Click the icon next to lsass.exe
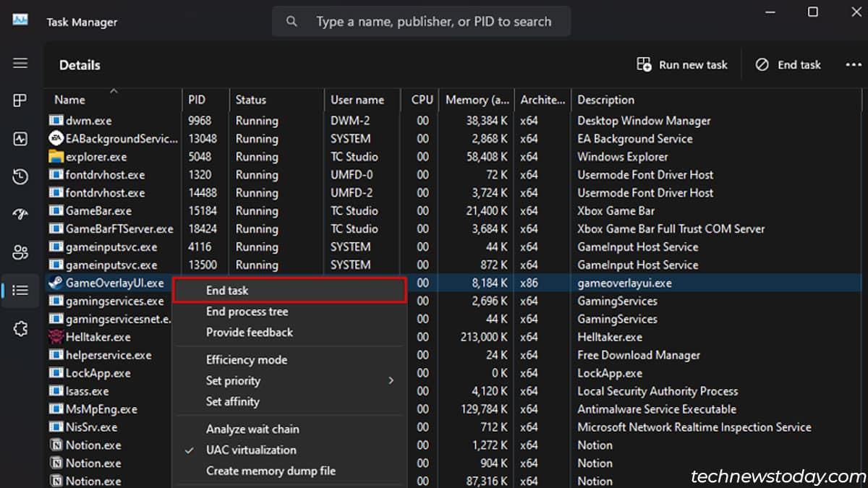The height and width of the screenshot is (488, 868). (56, 391)
